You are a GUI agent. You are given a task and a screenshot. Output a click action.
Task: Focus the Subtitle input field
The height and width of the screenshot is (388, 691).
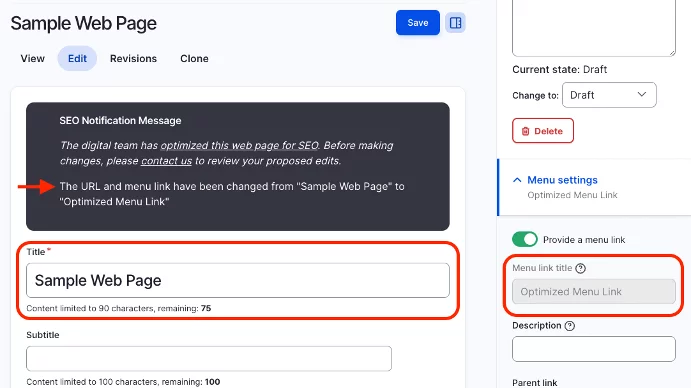pyautogui.click(x=209, y=358)
